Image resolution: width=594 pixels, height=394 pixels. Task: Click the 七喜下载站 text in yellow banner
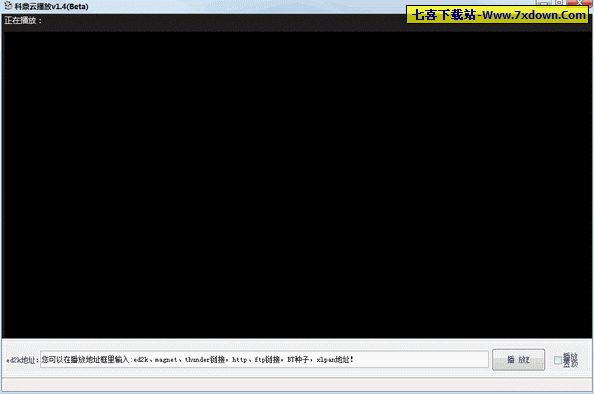tap(444, 15)
